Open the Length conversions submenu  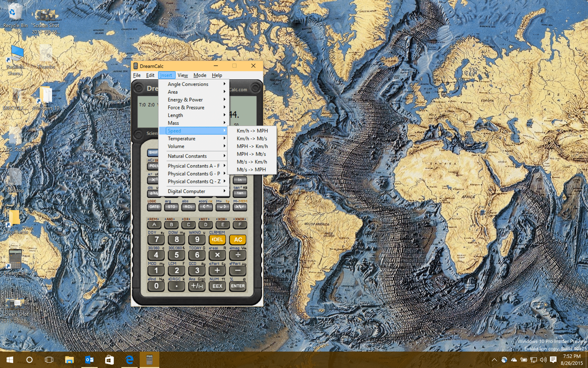tap(193, 115)
